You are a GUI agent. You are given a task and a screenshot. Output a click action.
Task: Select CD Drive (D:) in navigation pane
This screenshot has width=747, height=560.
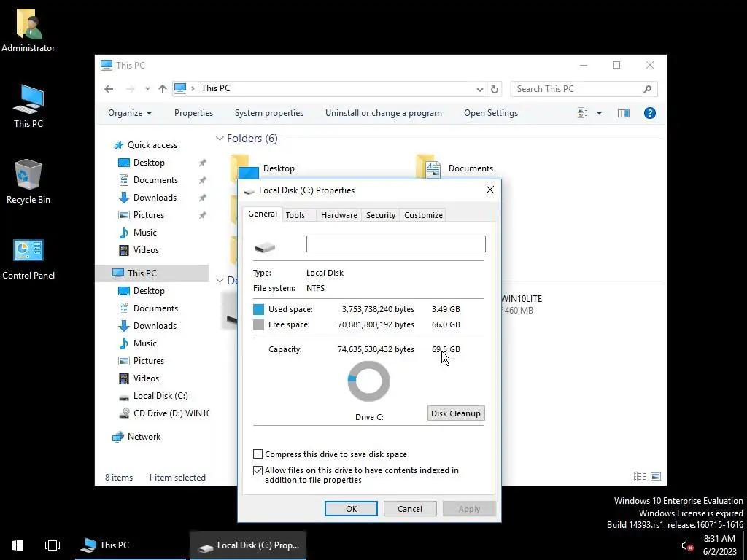pos(163,413)
